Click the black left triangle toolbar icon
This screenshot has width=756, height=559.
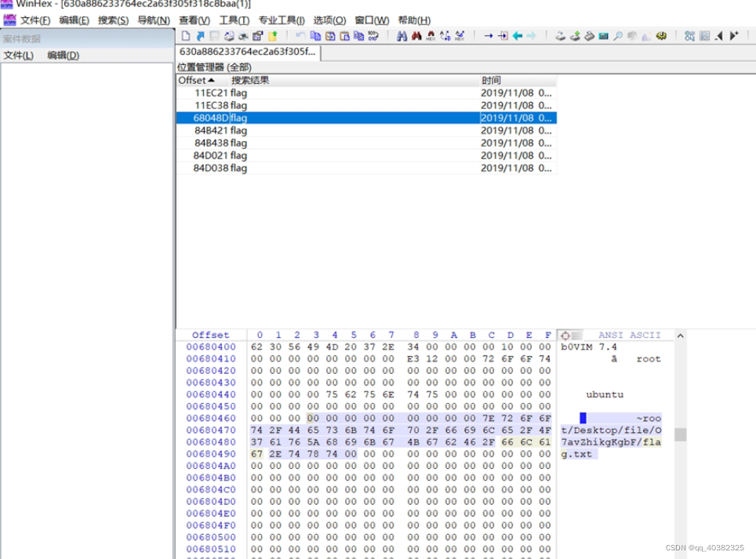coord(719,35)
